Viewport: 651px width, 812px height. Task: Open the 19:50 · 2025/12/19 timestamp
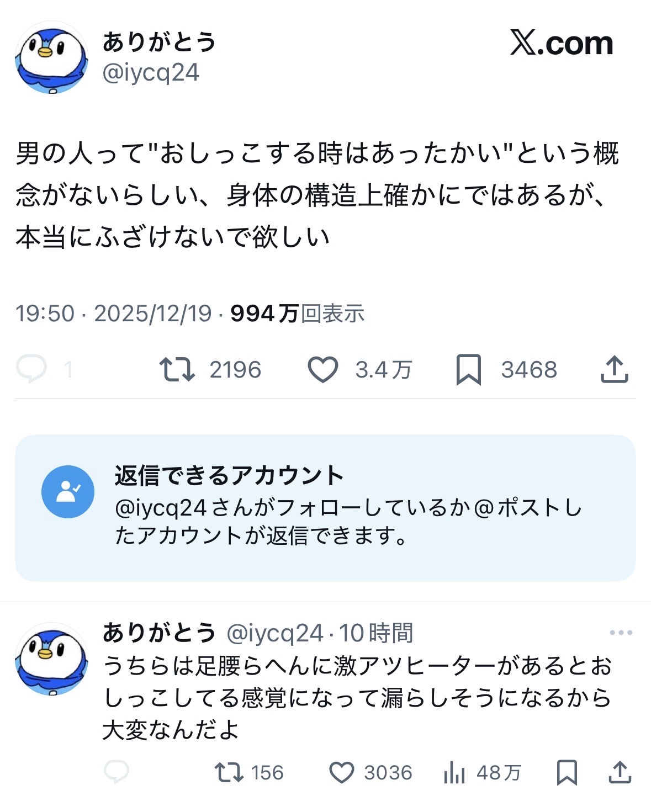point(113,314)
